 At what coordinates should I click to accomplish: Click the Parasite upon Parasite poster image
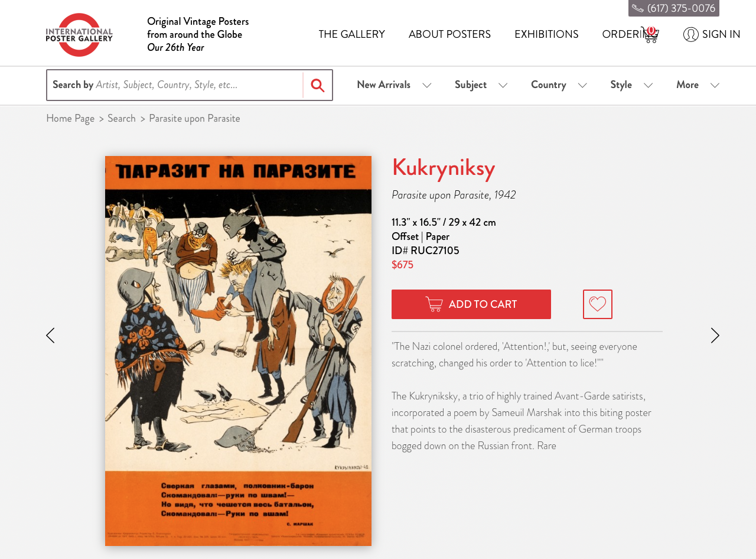[x=238, y=351]
